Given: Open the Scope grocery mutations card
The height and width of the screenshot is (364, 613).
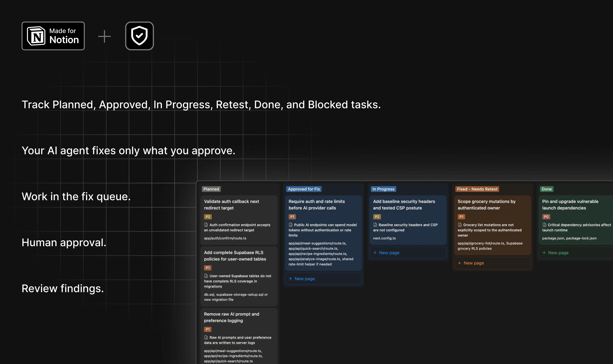Looking at the screenshot, I should (492, 225).
